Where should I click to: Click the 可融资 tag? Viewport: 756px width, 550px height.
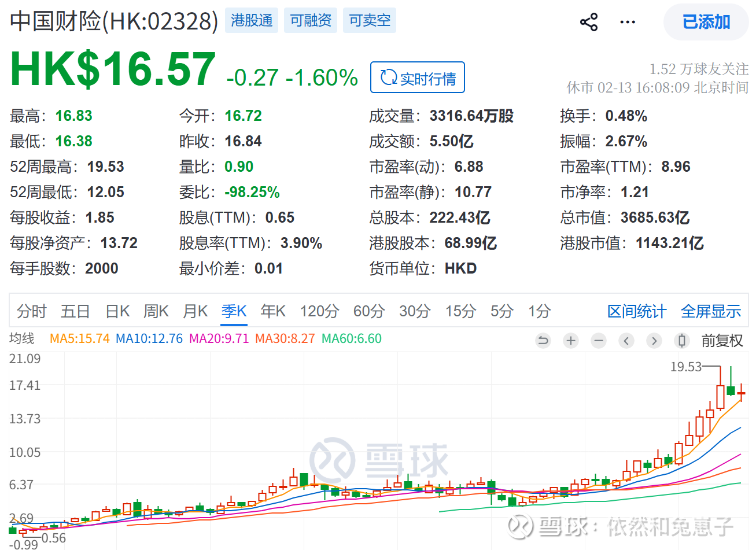point(311,20)
